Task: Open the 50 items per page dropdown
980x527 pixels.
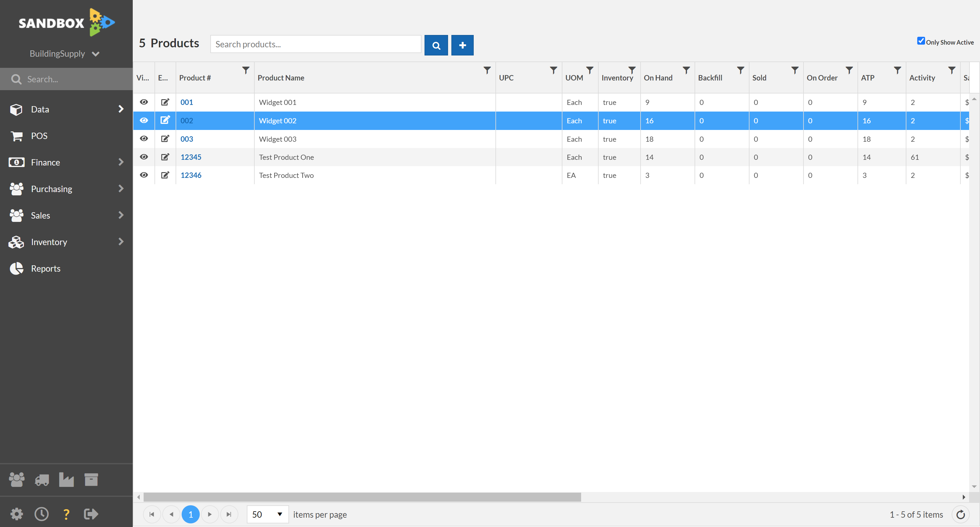Action: tap(267, 514)
